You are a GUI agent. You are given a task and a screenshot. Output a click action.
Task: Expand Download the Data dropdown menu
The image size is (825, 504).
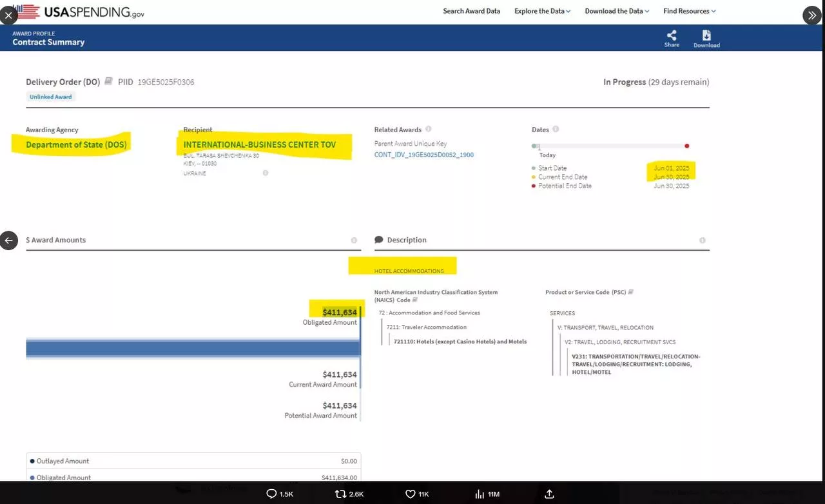tap(617, 11)
